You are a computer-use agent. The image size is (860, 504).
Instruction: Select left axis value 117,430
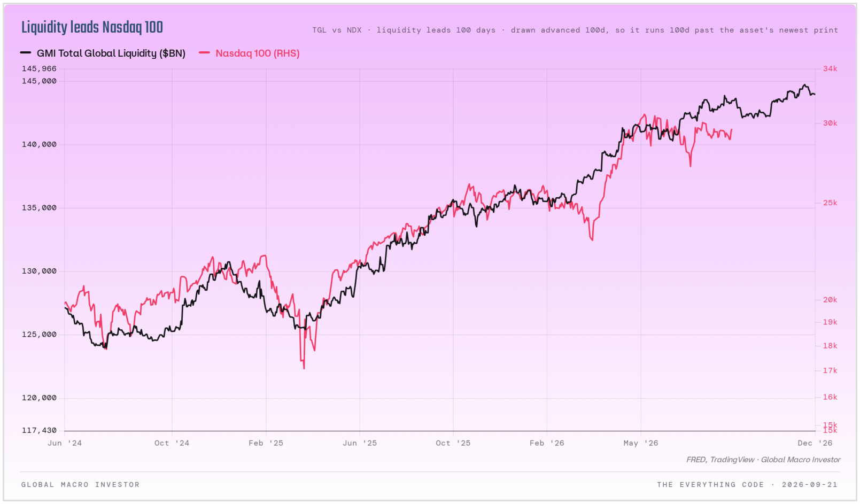39,430
